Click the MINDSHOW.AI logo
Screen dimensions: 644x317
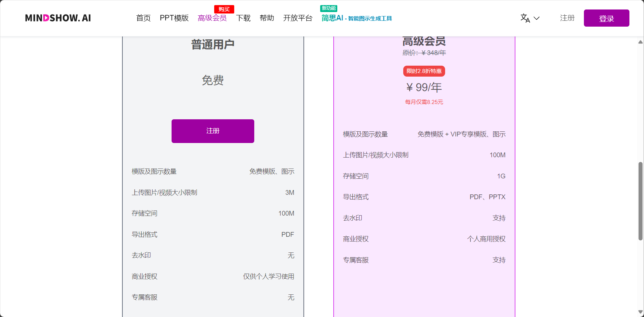[58, 18]
